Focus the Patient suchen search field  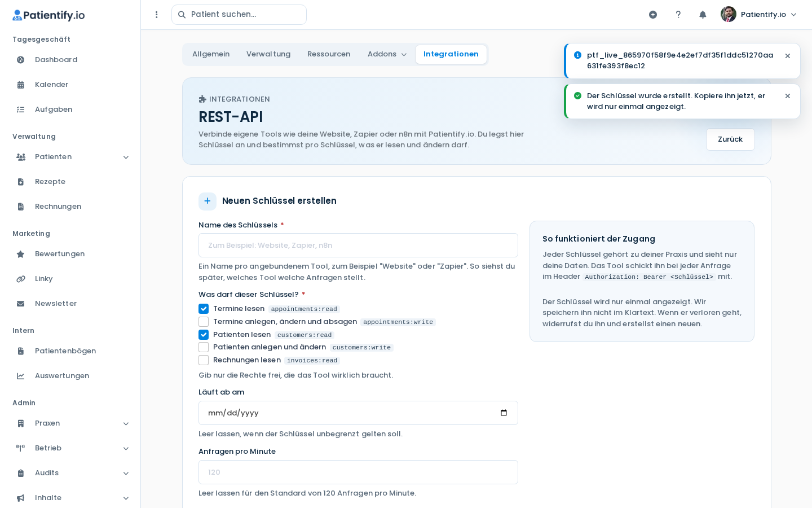pyautogui.click(x=239, y=15)
